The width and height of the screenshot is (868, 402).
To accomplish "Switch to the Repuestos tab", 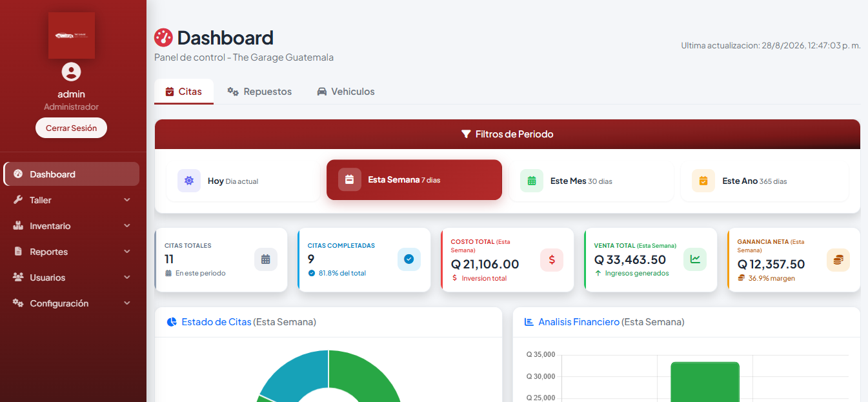I will click(x=259, y=92).
